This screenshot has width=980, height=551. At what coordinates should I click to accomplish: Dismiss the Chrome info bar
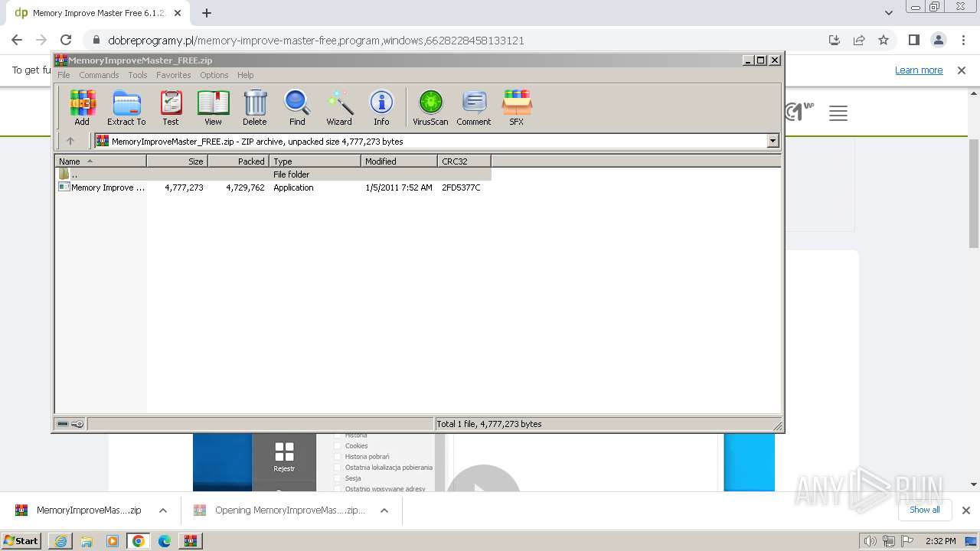[962, 70]
